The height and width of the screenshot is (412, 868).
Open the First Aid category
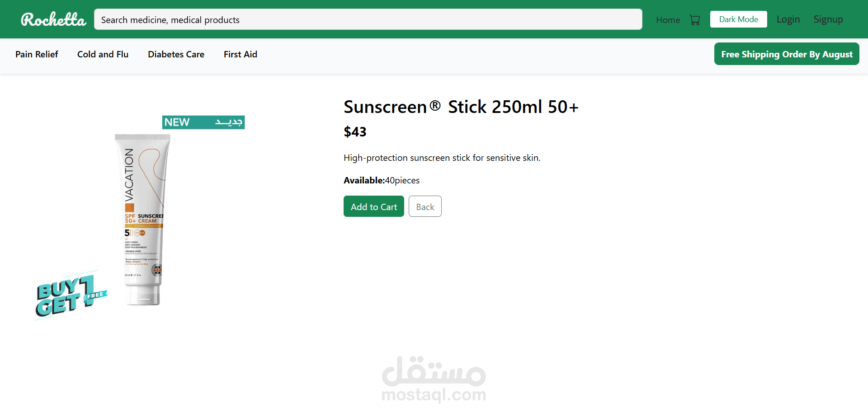pos(240,54)
